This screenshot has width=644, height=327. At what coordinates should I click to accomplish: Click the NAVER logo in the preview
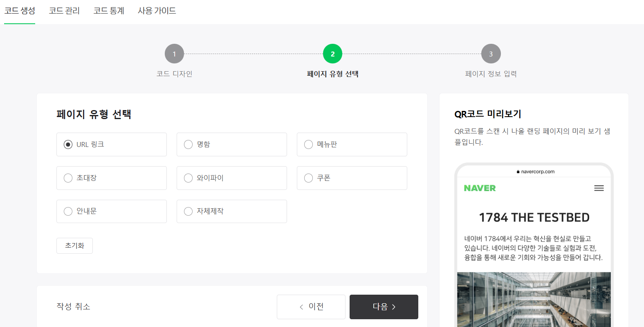[x=480, y=188]
